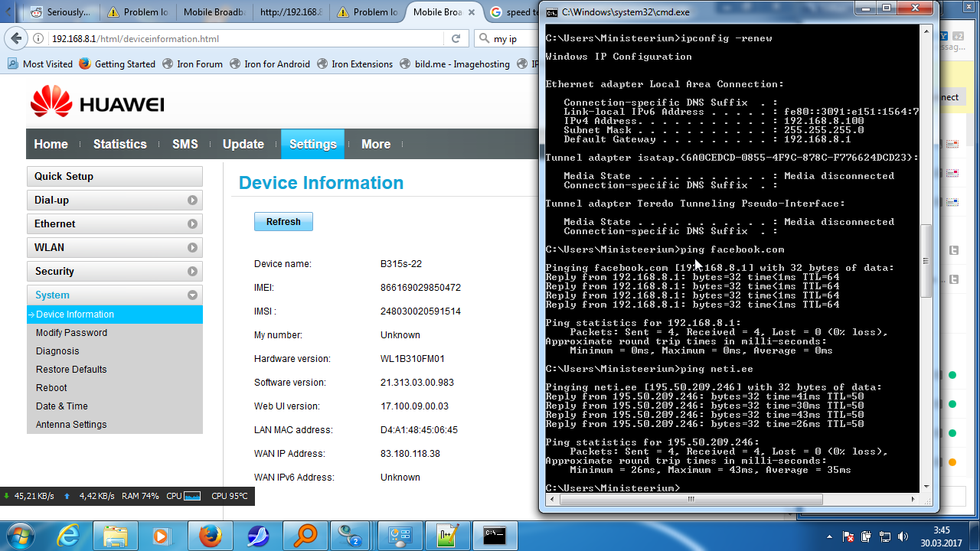
Task: Switch to the inactive 'Mobile Broadb' tab
Action: pos(214,12)
